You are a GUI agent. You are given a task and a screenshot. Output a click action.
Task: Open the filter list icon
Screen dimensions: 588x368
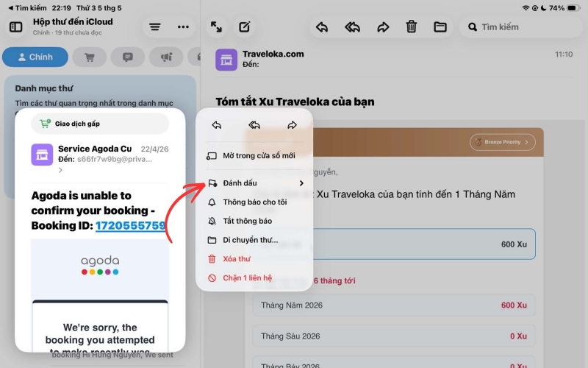[155, 27]
